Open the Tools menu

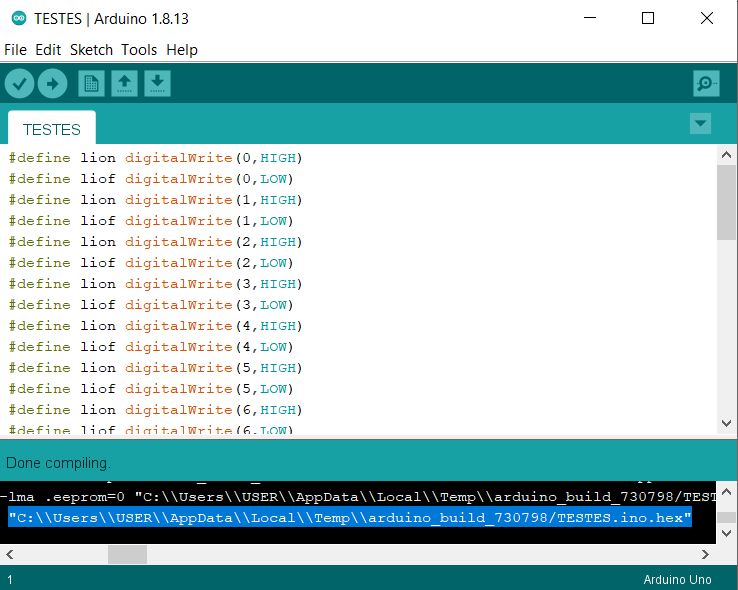click(x=139, y=50)
